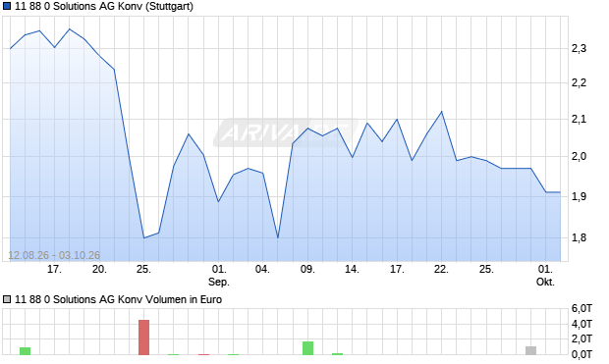
Task: Click the x-axis label '01. Okt.'
Action: coord(545,276)
